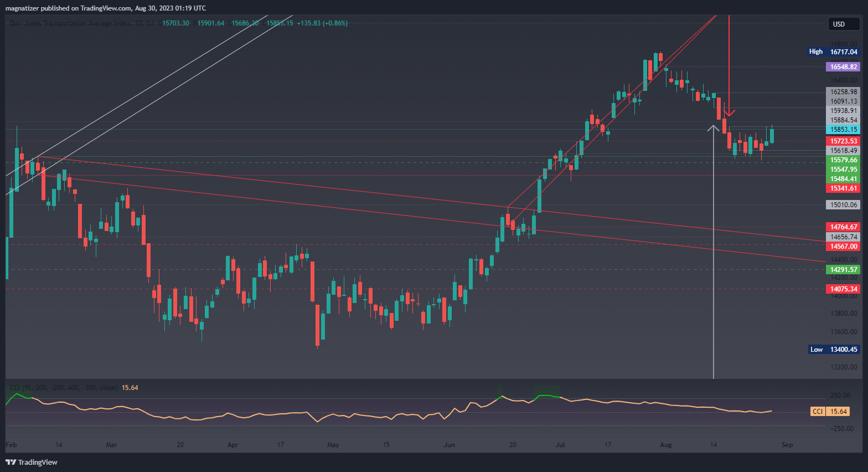Image resolution: width=868 pixels, height=472 pixels.
Task: Select the purple 16548.82 price label
Action: 843,66
